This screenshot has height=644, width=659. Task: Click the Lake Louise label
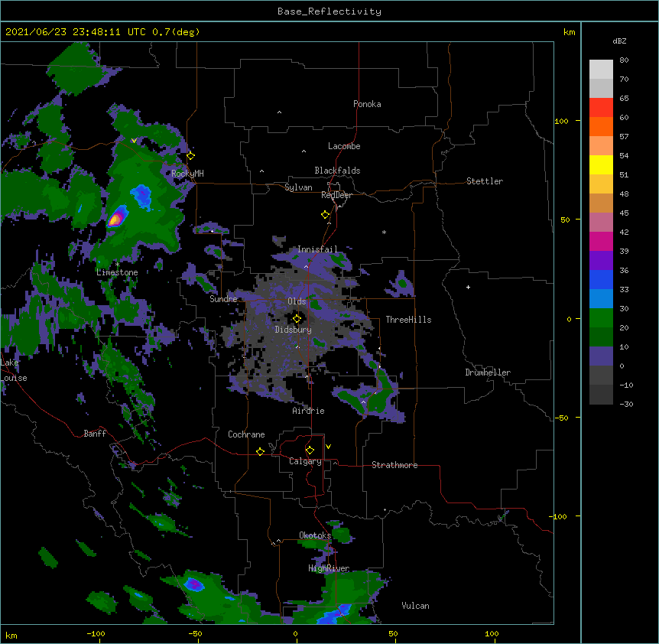tap(14, 370)
